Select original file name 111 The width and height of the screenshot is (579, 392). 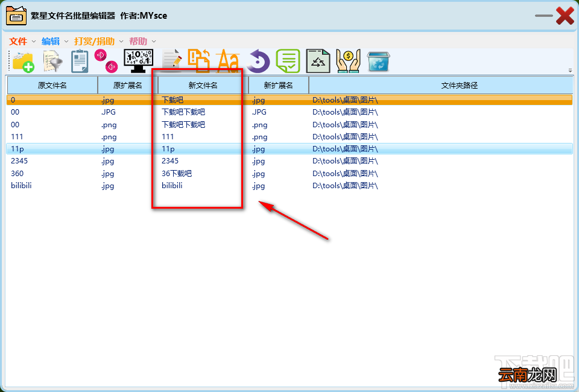17,136
